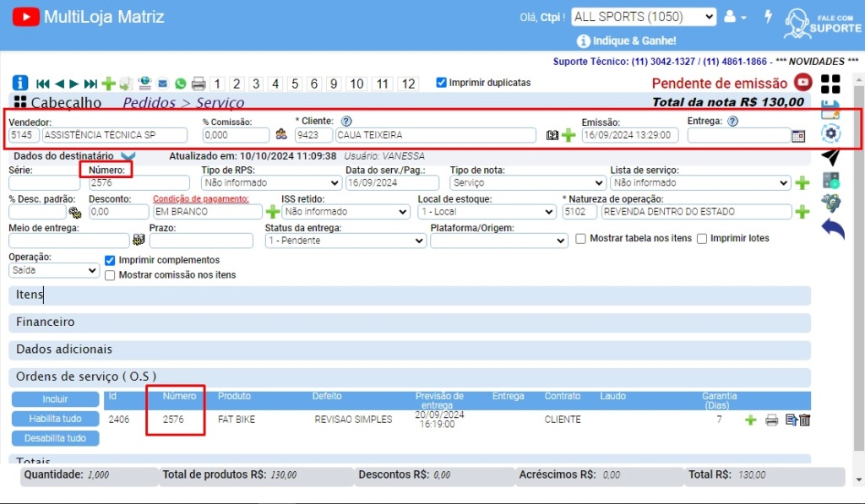
Task: Click the printer icon in top toolbar
Action: coord(199,84)
